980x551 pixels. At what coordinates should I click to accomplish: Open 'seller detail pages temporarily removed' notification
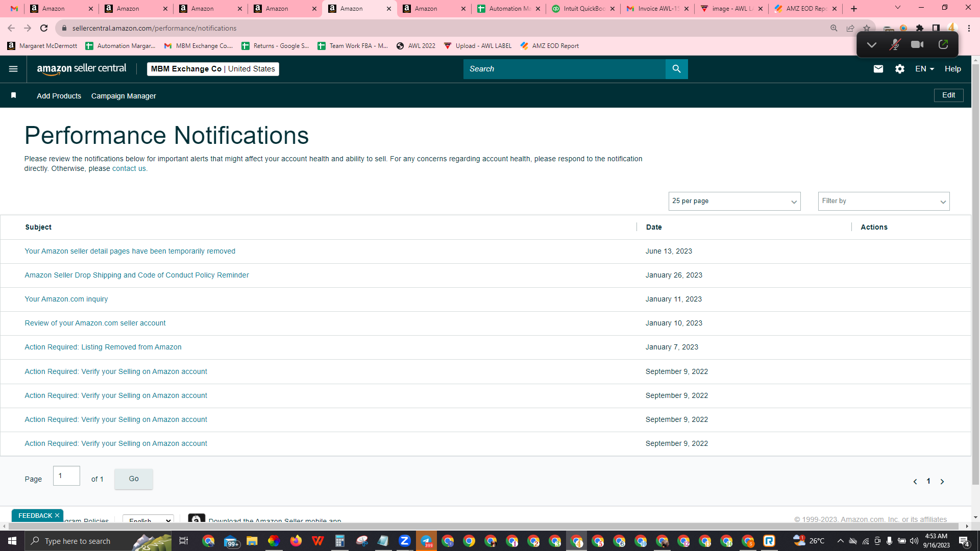(130, 251)
